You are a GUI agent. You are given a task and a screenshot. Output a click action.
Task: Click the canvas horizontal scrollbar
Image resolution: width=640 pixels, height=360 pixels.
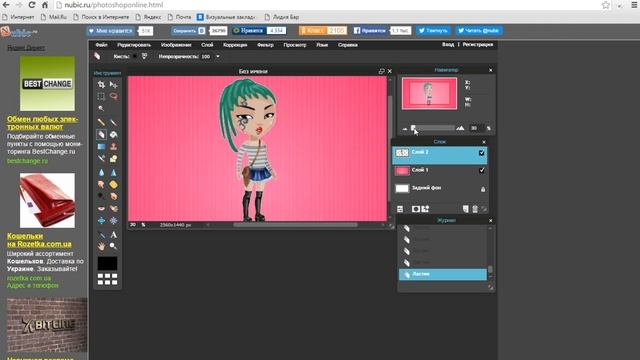click(x=296, y=225)
